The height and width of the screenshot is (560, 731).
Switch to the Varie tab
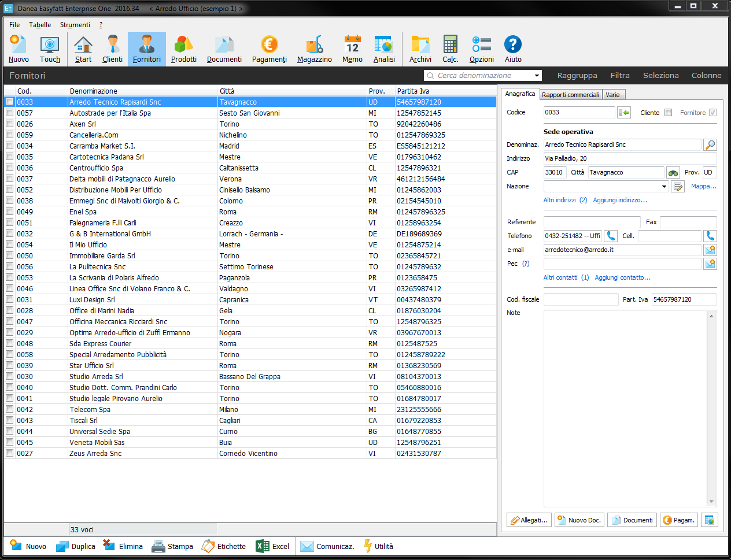[613, 95]
